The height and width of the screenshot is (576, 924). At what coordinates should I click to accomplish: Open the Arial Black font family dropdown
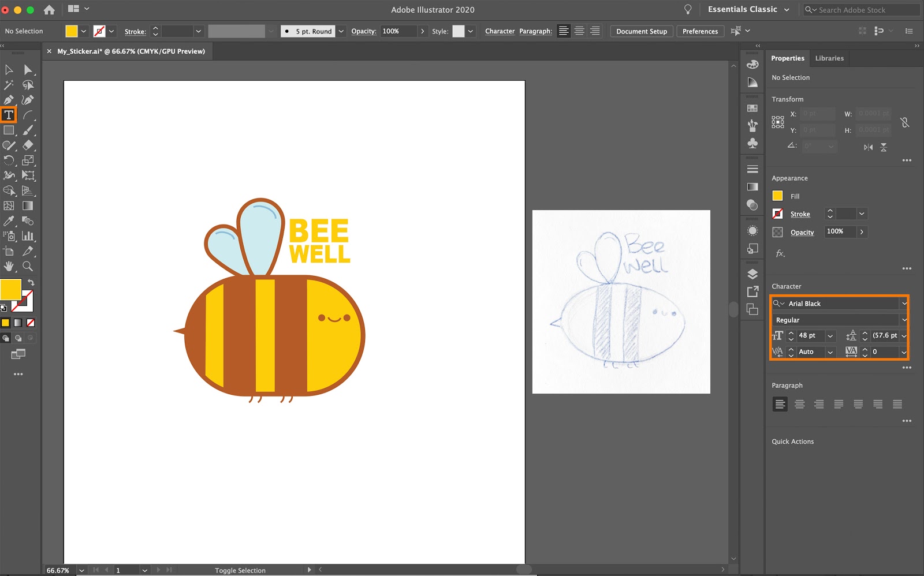(x=904, y=303)
